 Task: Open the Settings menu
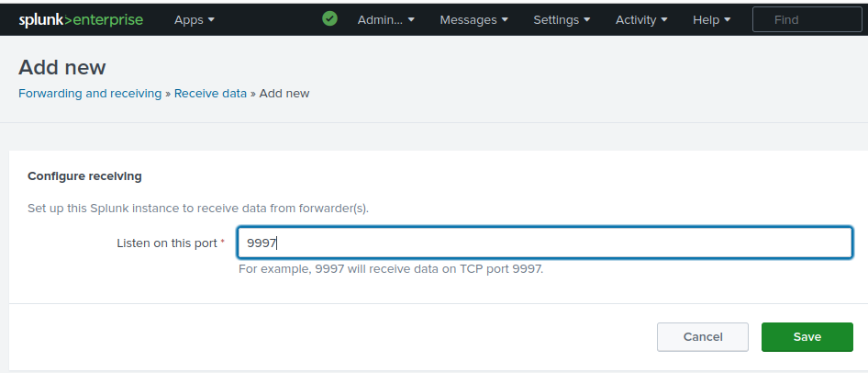coord(562,19)
